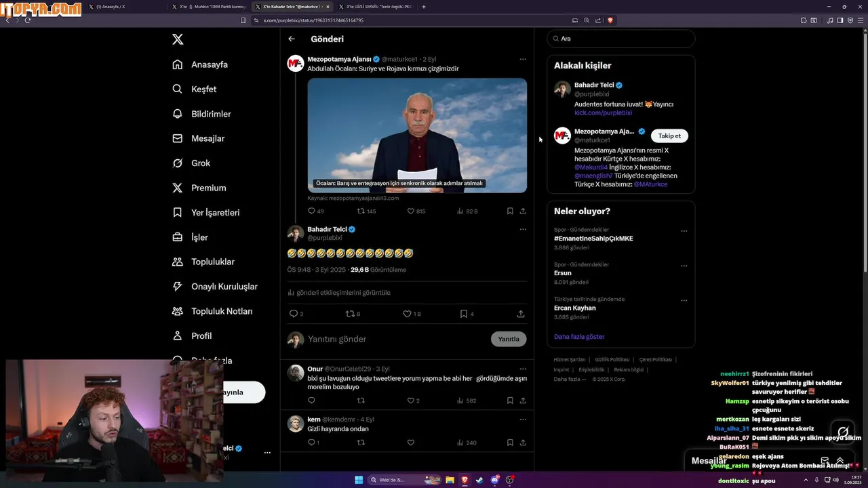Open the @MAturkce mention link
Screen dimensions: 868x488
(x=650, y=184)
